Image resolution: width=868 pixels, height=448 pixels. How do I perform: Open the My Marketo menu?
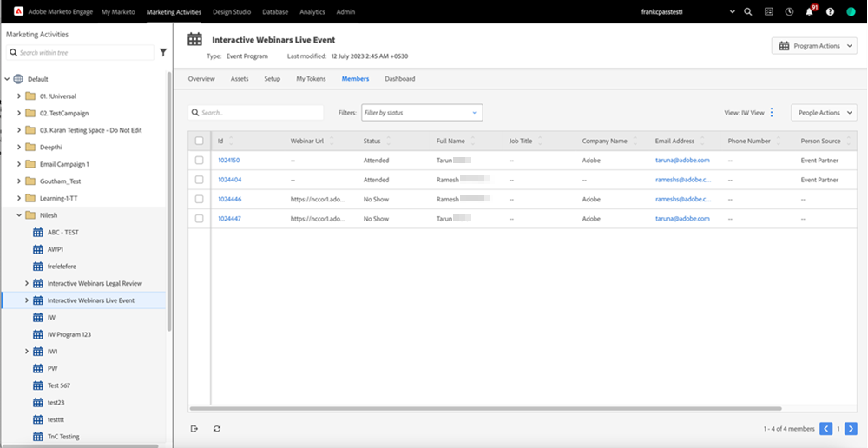click(118, 11)
